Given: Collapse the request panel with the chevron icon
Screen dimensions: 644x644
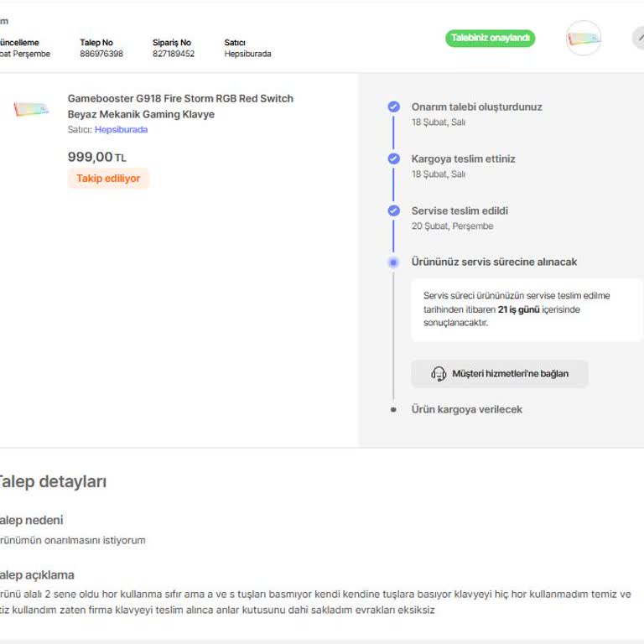Looking at the screenshot, I should point(639,39).
